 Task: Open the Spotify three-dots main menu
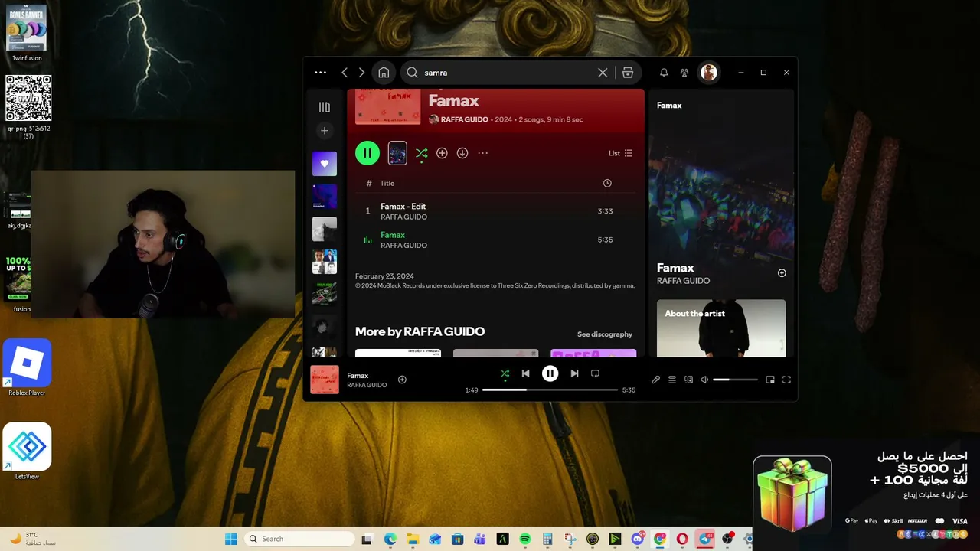click(x=321, y=73)
